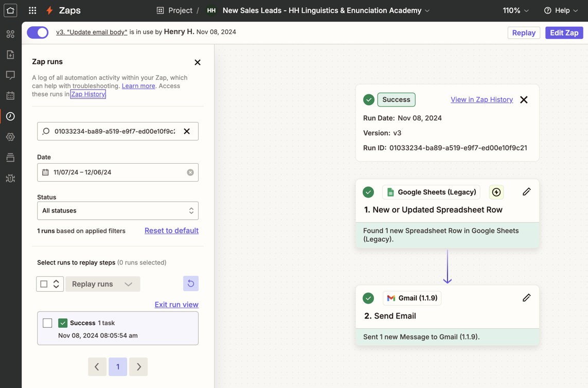Clear the run ID search text
The image size is (588, 388).
(x=187, y=131)
